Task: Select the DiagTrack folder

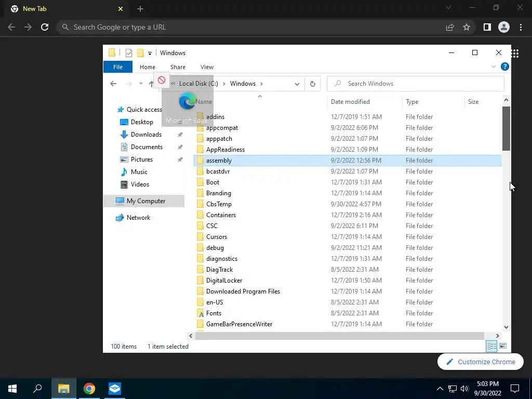Action: pyautogui.click(x=219, y=270)
